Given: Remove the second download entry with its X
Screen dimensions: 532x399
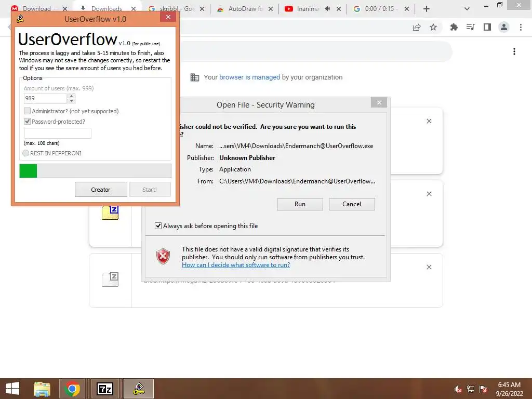Looking at the screenshot, I should tap(429, 194).
